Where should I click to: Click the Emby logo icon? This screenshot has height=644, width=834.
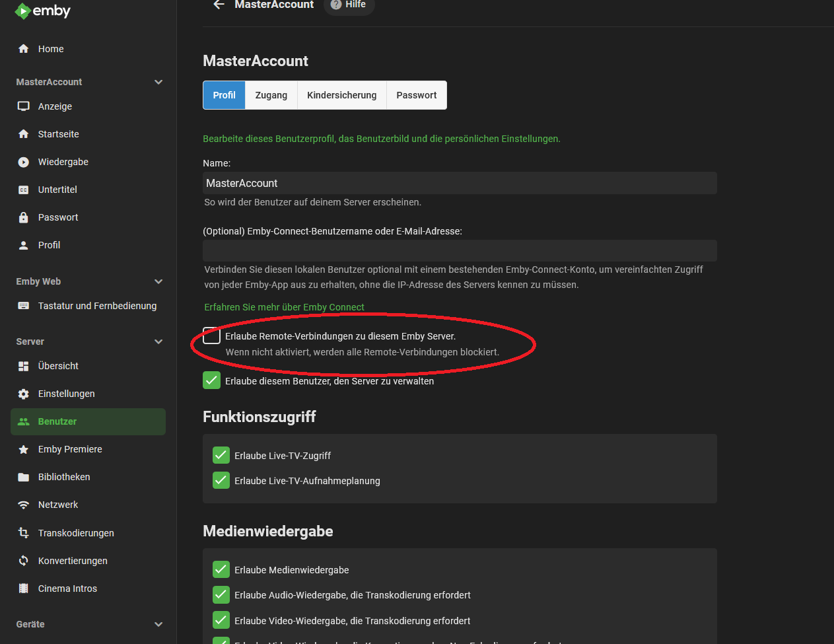22,11
